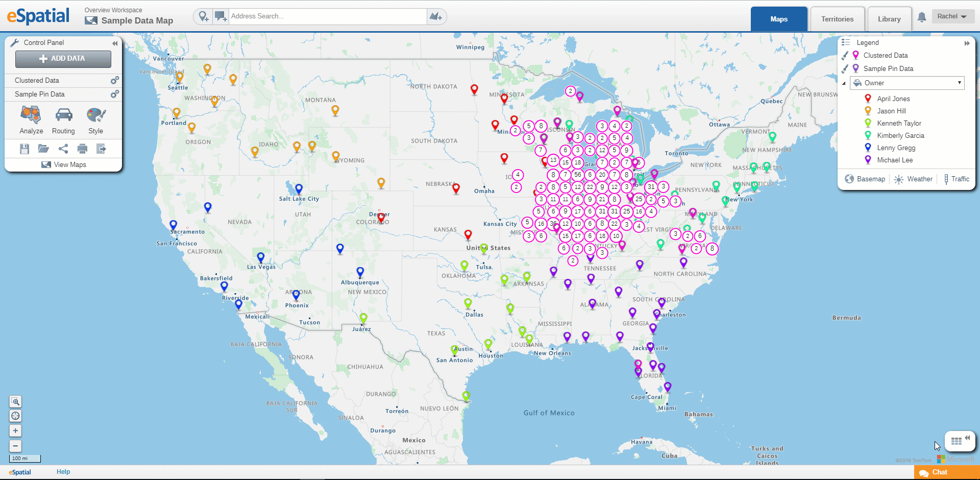
Task: Click Michael Lee purple pin swatch
Action: (868, 159)
